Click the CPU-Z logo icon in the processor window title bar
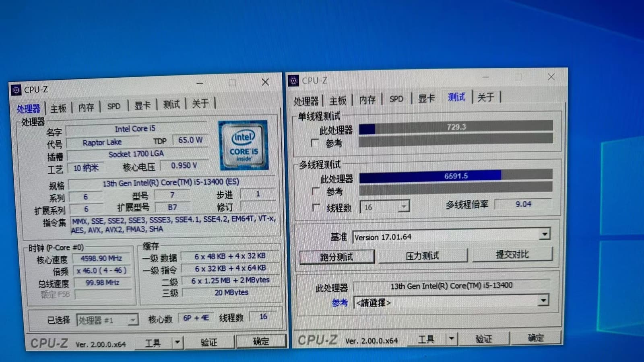The width and height of the screenshot is (644, 362). (16, 90)
